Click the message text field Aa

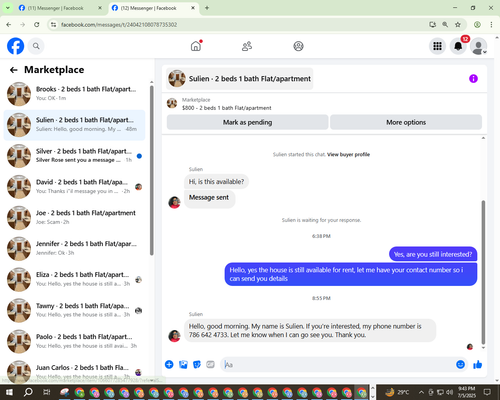click(337, 365)
